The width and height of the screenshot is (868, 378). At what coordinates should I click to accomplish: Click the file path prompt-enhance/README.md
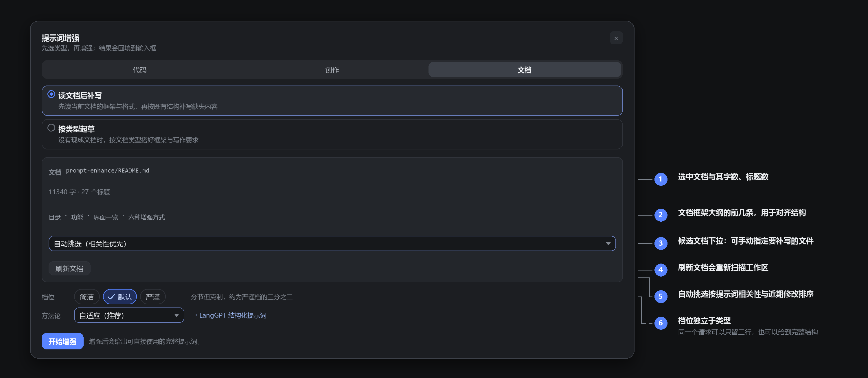pyautogui.click(x=108, y=170)
